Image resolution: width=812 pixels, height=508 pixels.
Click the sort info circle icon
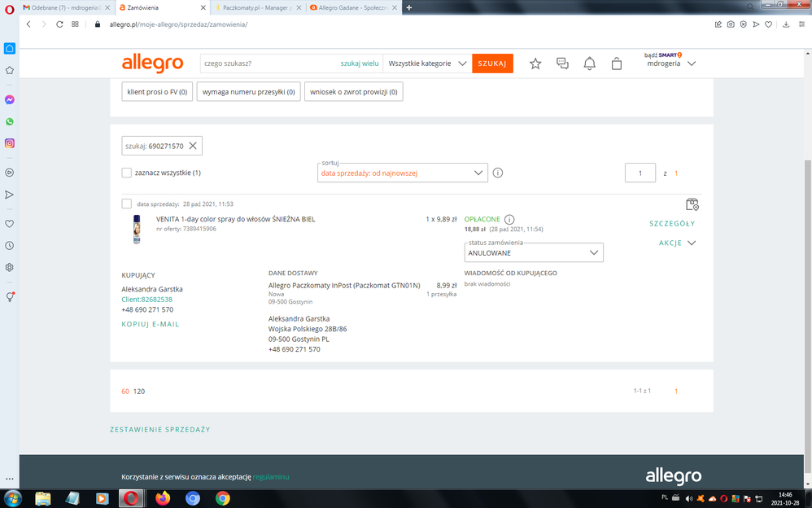[x=498, y=173]
